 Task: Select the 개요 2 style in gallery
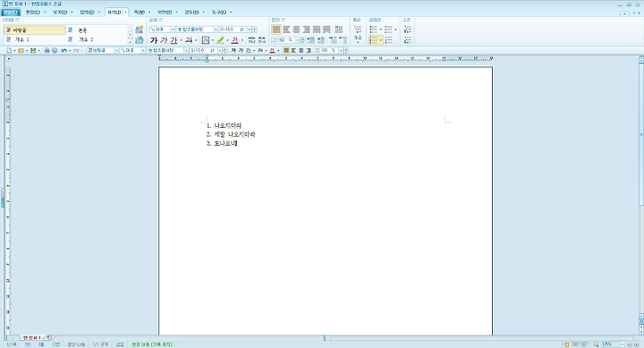(x=97, y=39)
